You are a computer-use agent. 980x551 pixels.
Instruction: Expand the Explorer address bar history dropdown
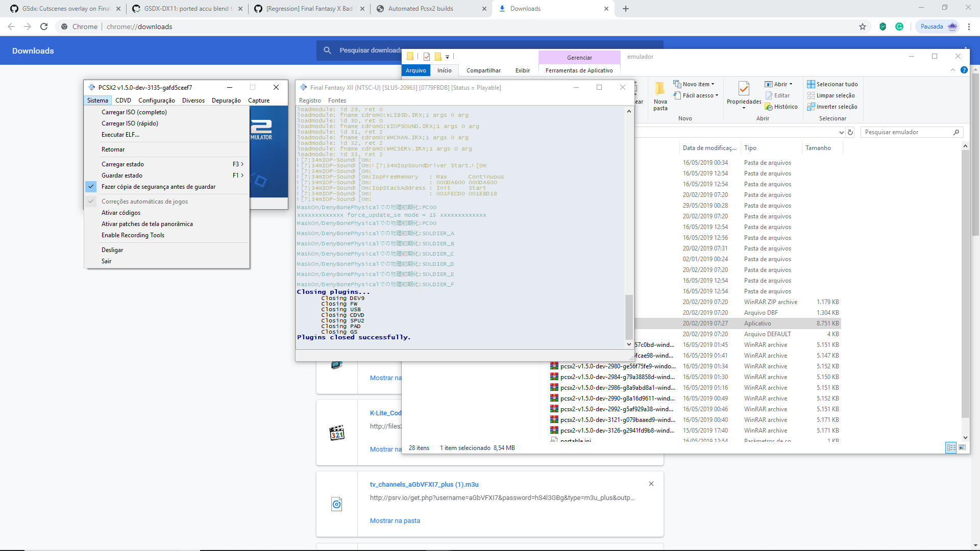click(841, 132)
